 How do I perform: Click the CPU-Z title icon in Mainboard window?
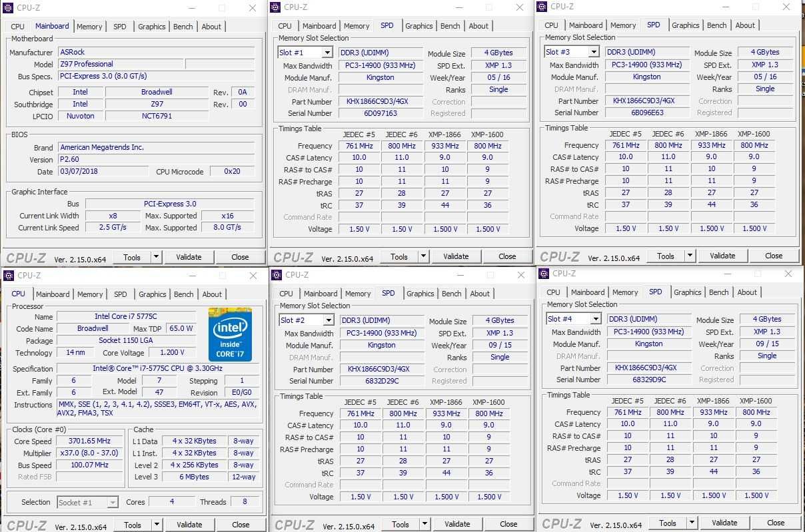click(8, 8)
